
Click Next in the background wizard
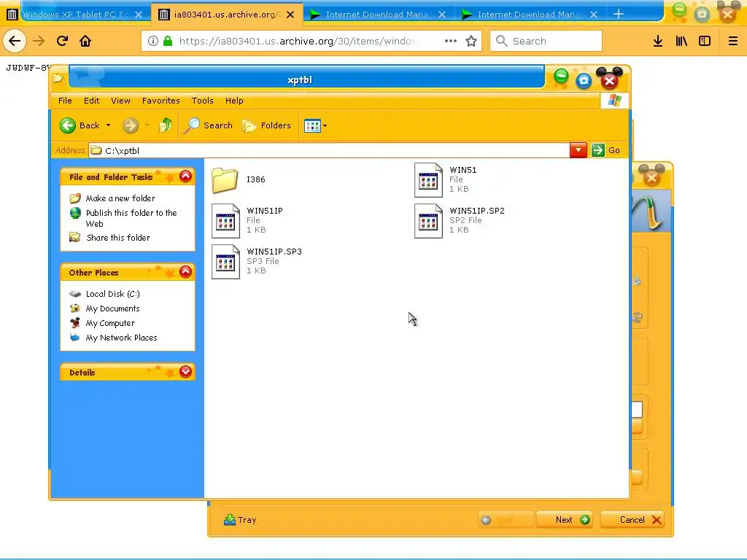565,520
